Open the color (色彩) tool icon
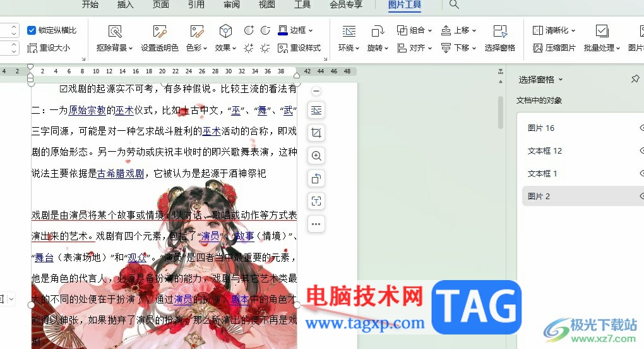Screen dimensions: 644x349 (197, 32)
